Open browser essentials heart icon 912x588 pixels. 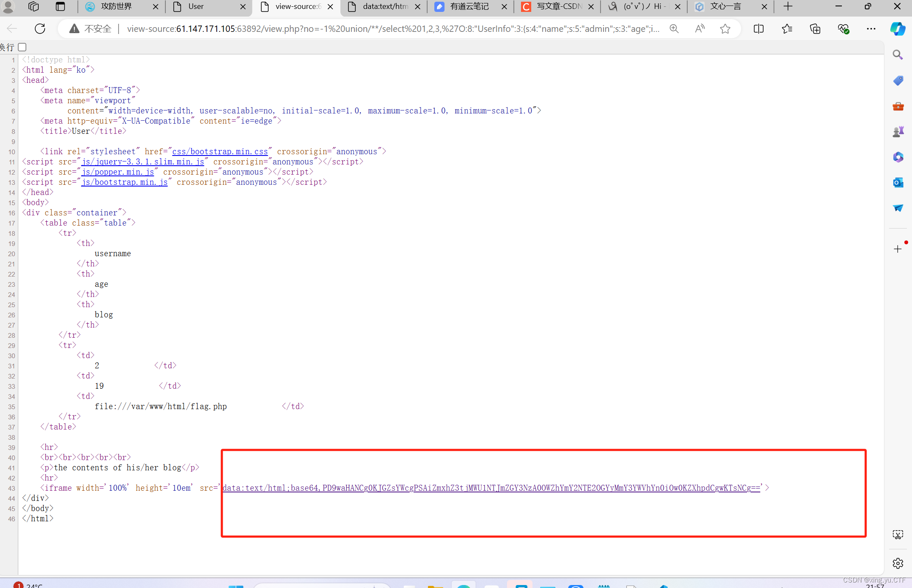point(843,28)
